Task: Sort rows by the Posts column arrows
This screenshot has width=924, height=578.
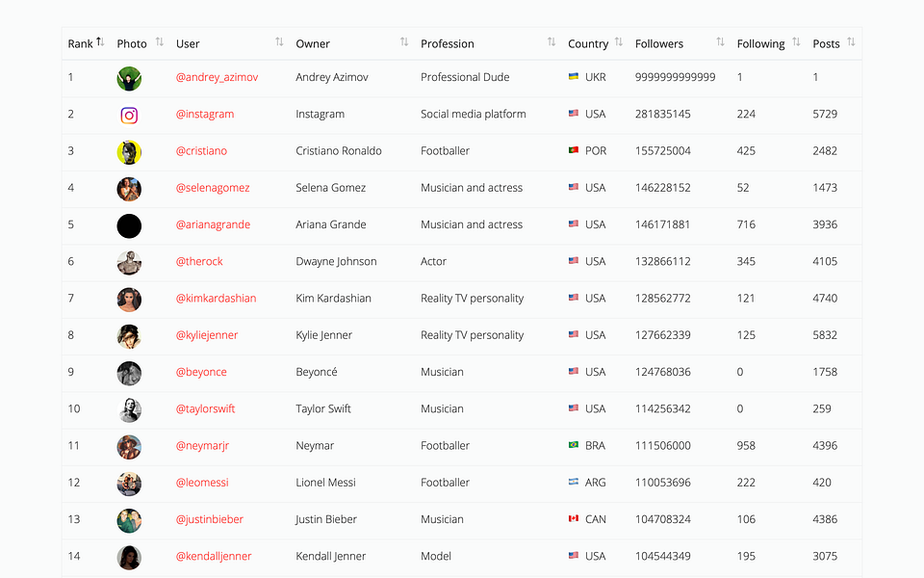Action: 851,41
